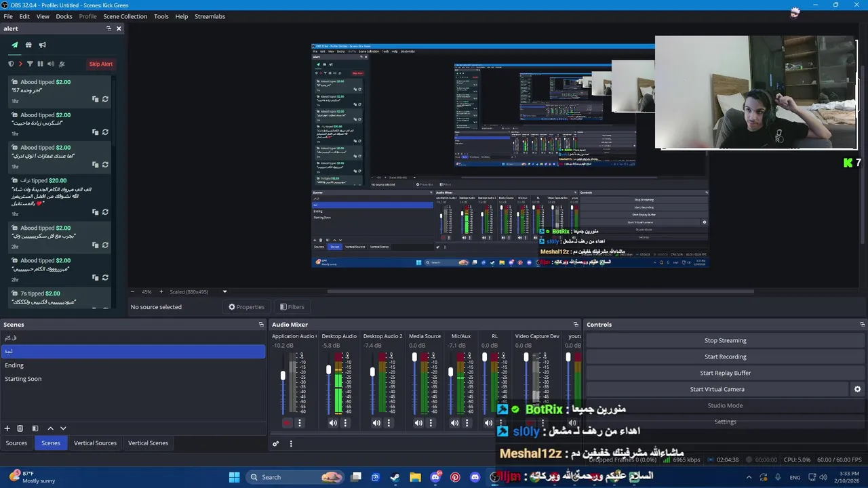Open Media Source options menu
The image size is (868, 488).
[431, 423]
